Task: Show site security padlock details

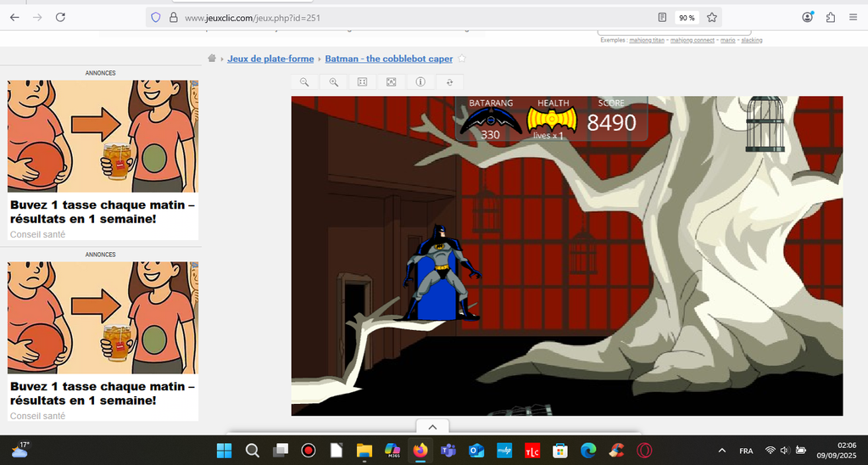Action: [173, 18]
